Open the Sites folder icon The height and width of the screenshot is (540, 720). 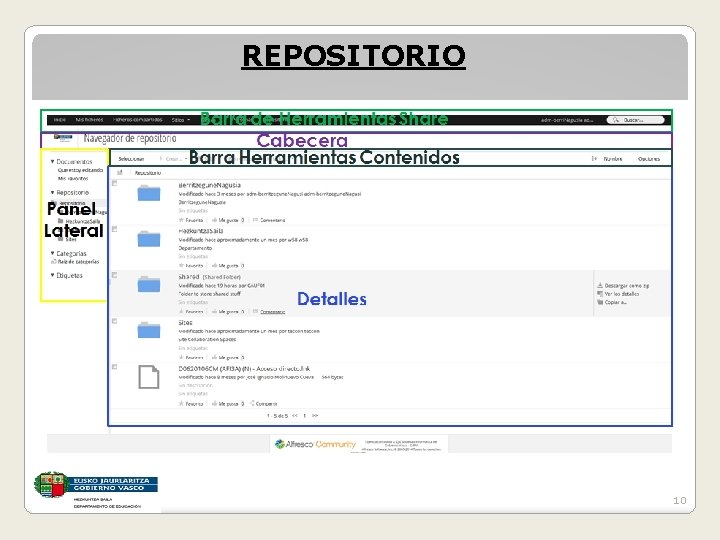tap(149, 330)
